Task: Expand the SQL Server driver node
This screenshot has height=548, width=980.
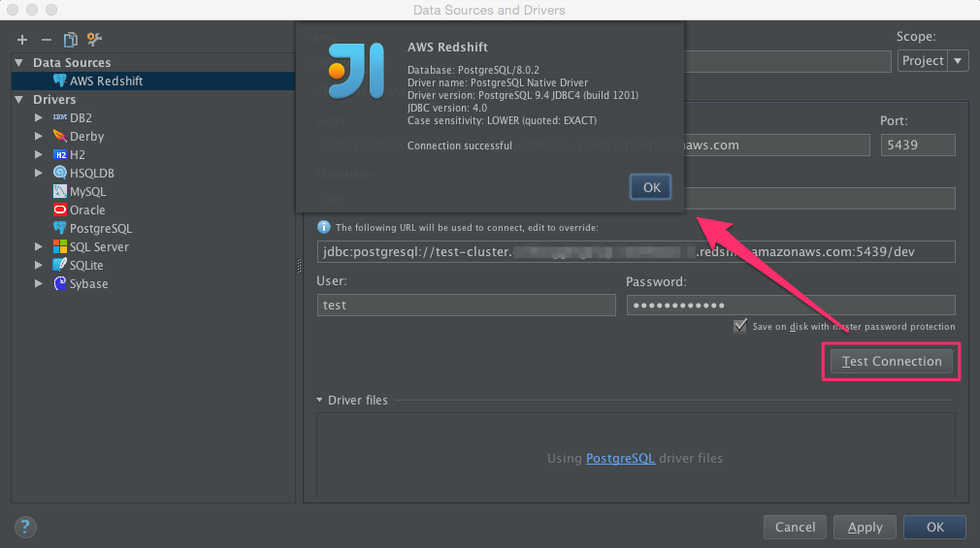Action: click(x=38, y=246)
